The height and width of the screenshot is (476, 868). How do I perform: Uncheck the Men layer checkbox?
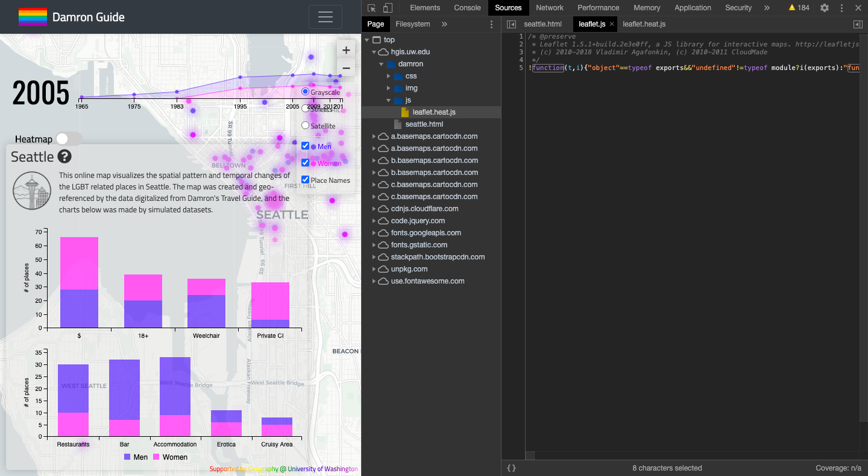click(x=305, y=146)
